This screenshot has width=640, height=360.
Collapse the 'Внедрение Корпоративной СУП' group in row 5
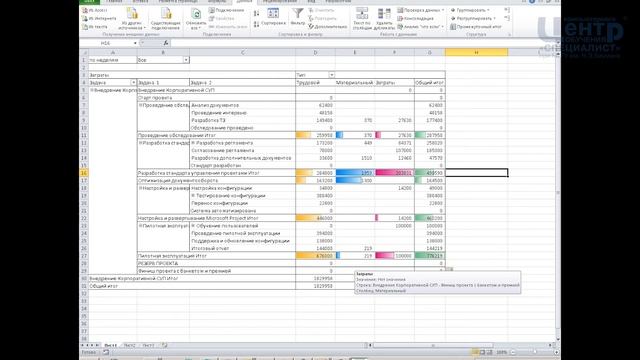(92, 90)
